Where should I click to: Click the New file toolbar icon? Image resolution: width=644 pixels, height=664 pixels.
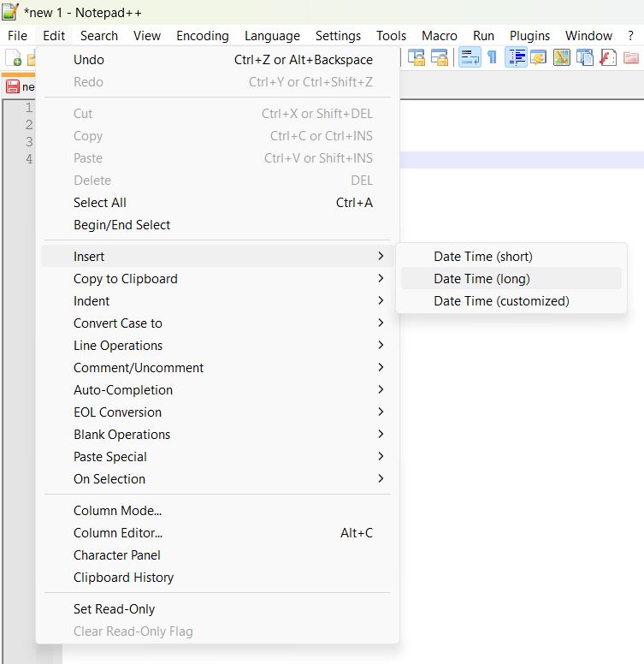click(13, 57)
